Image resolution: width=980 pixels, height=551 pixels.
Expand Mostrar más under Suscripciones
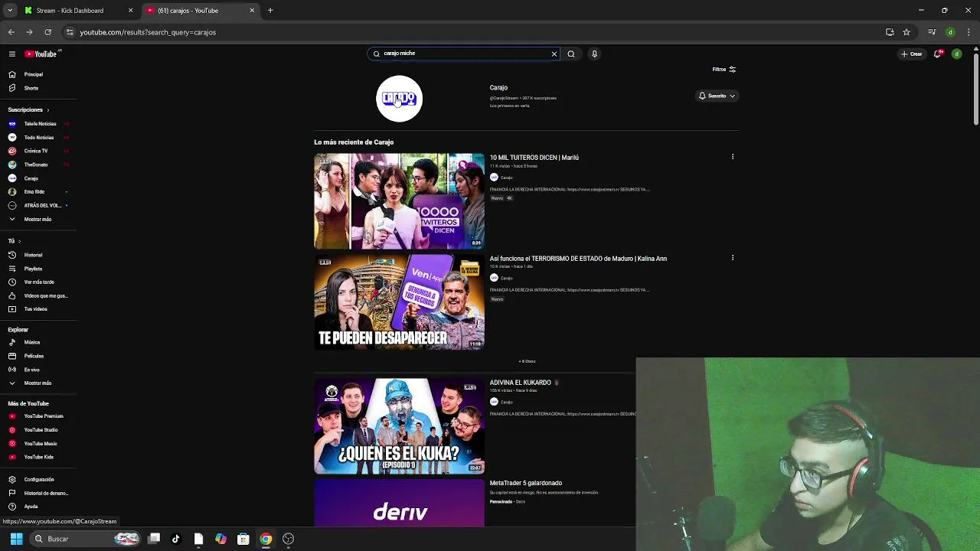[38, 219]
